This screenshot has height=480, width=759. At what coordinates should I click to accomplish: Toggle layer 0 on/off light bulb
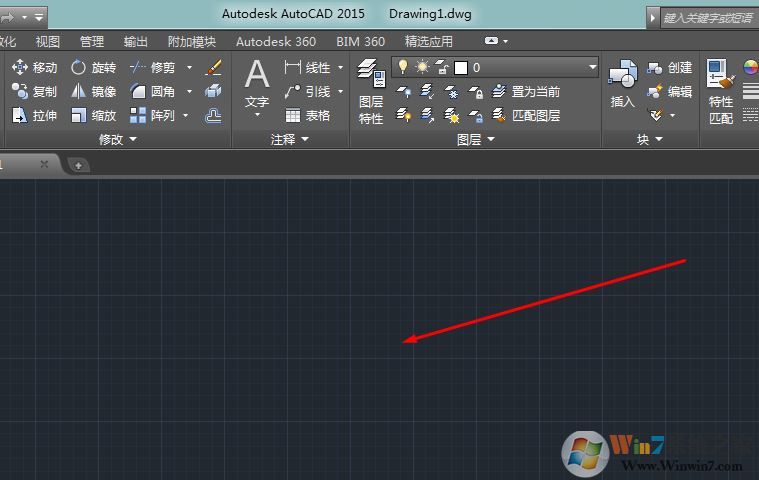click(x=403, y=67)
